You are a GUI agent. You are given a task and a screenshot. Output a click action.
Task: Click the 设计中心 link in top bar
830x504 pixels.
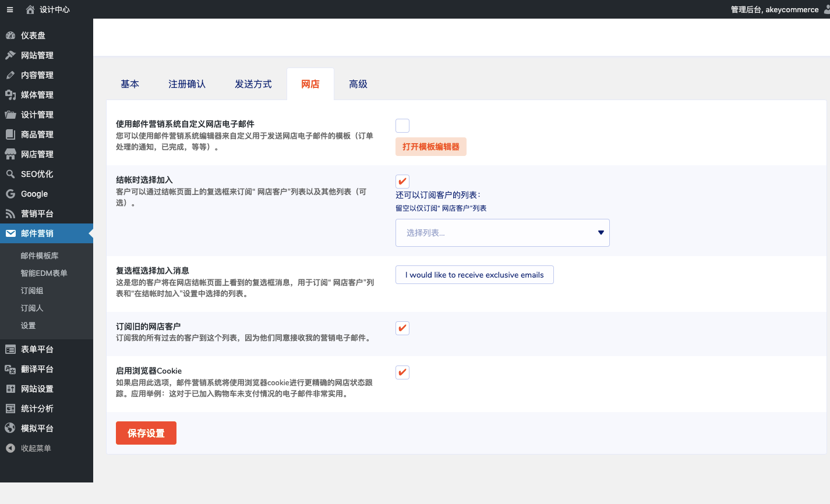55,9
